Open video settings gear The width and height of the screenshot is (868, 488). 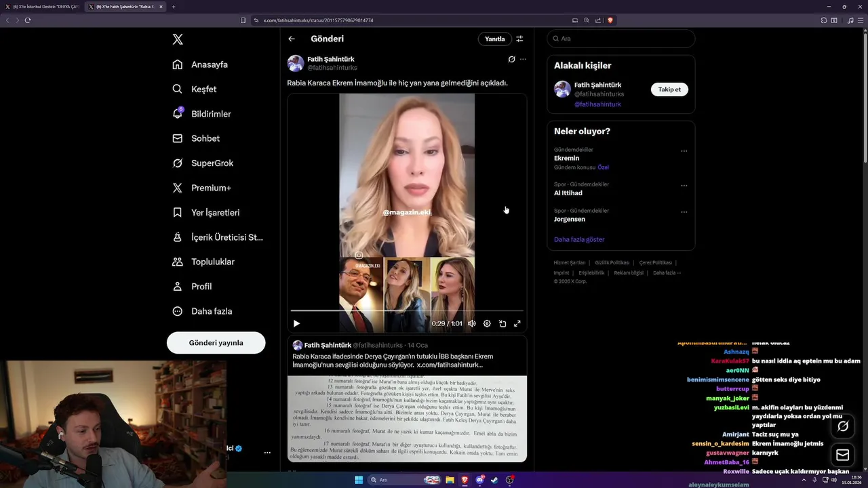click(x=487, y=323)
